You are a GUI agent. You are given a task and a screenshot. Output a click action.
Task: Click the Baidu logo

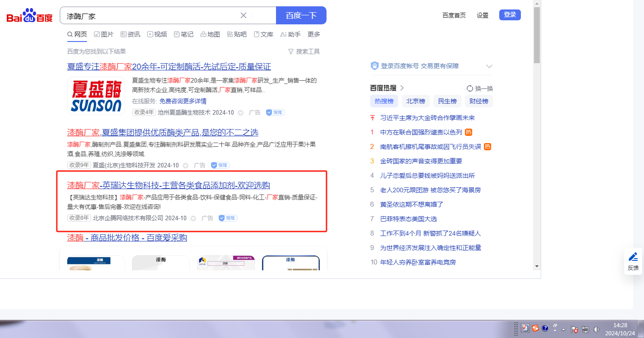pos(29,16)
